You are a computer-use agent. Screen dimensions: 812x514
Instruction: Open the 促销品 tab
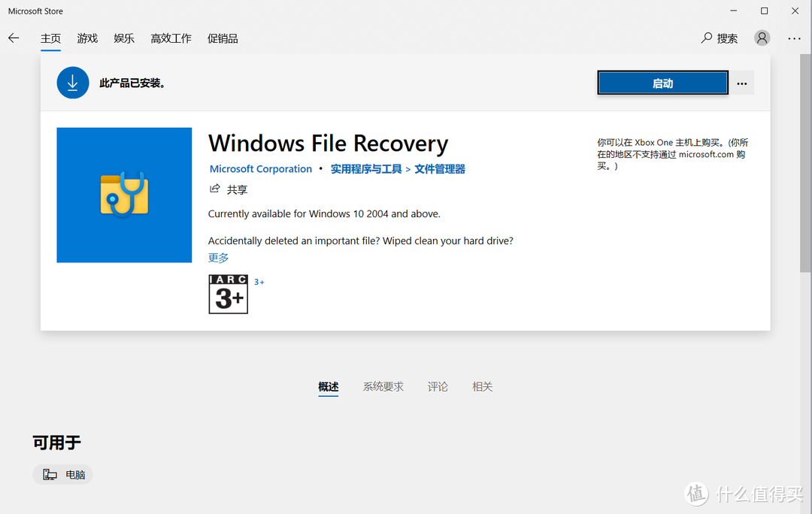coord(223,38)
